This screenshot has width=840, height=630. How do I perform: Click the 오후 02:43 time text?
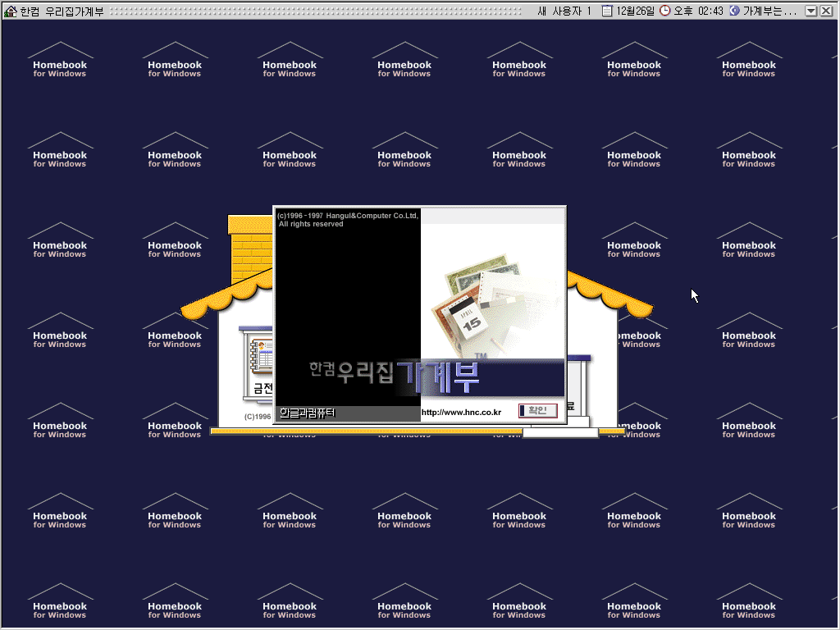click(x=699, y=11)
